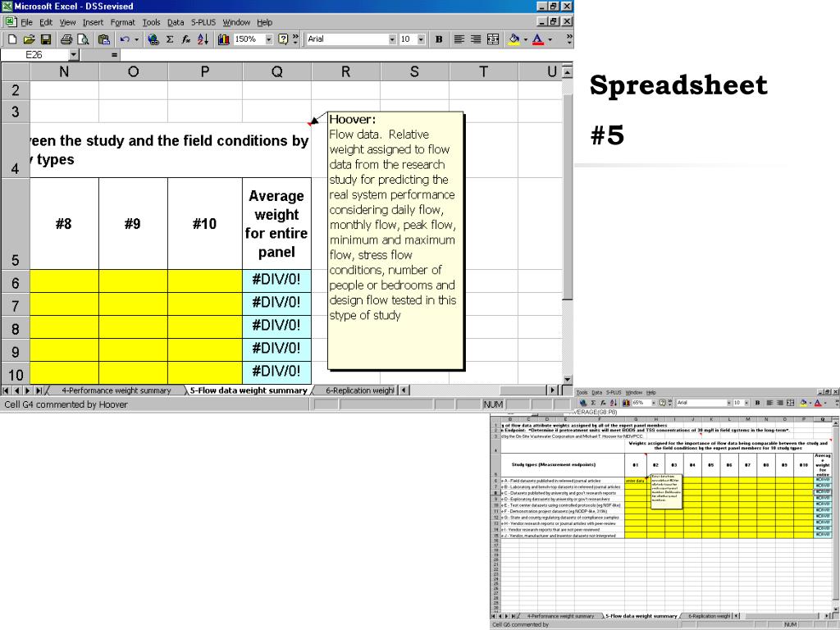Select column Q header
The width and height of the screenshot is (840, 630).
[x=277, y=72]
